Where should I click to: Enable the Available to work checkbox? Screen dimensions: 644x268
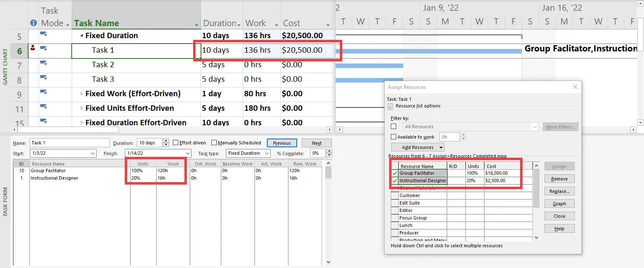click(394, 137)
